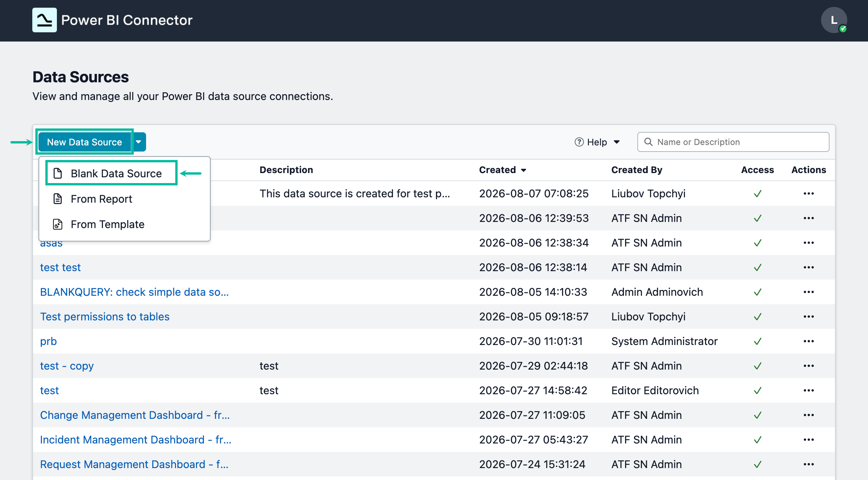Click 'System Administrator' in Created By column

pyautogui.click(x=665, y=341)
